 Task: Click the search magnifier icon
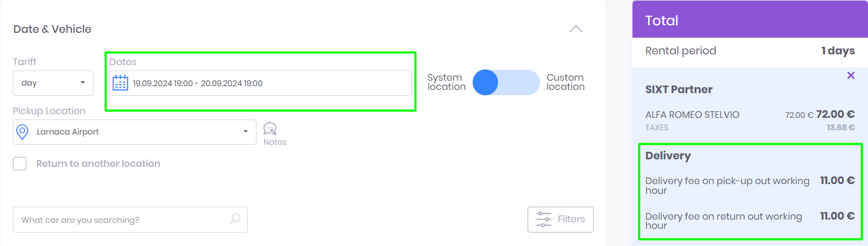click(235, 219)
